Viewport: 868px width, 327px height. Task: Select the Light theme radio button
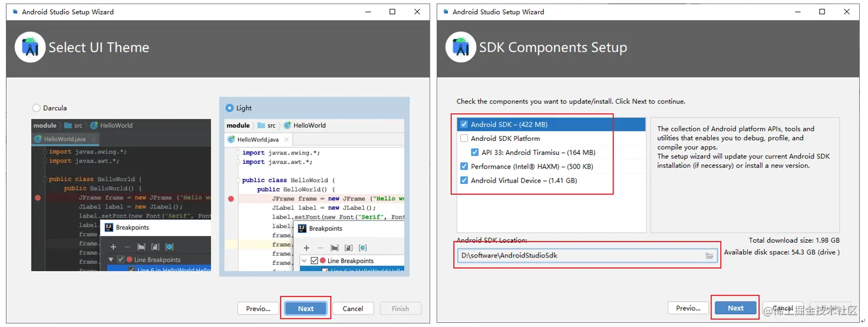point(230,108)
